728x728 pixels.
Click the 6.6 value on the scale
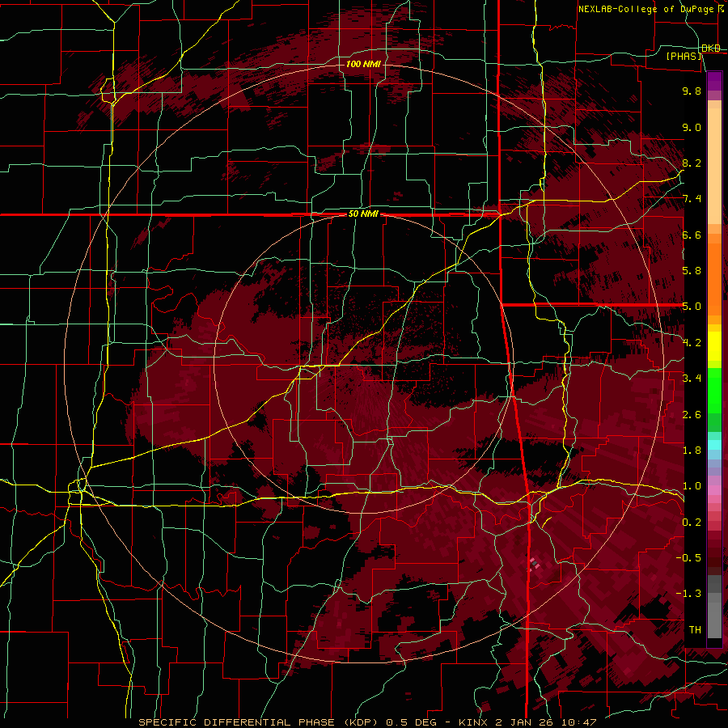click(692, 235)
